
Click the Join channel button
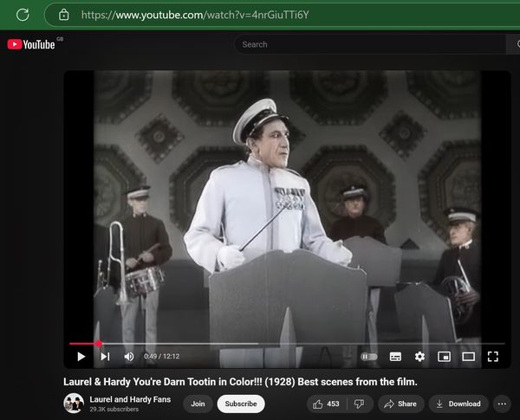pyautogui.click(x=198, y=404)
